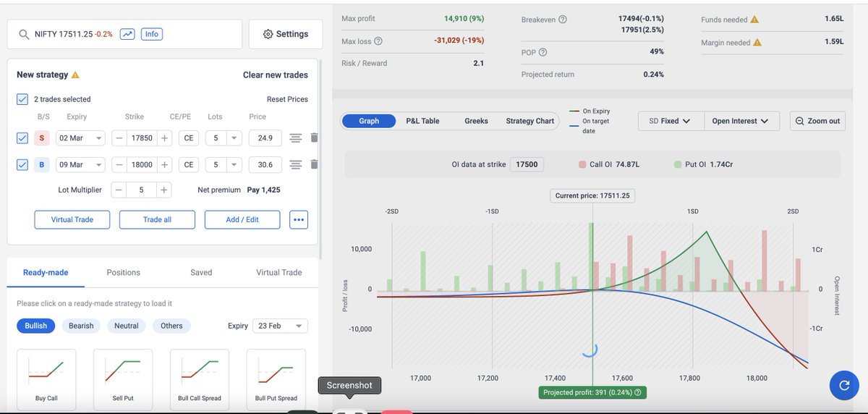Open the 02 Mar expiry dropdown
868x414 pixels.
click(x=80, y=138)
